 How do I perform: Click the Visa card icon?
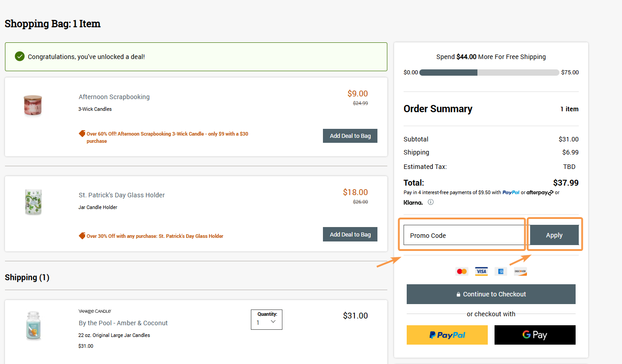click(481, 271)
